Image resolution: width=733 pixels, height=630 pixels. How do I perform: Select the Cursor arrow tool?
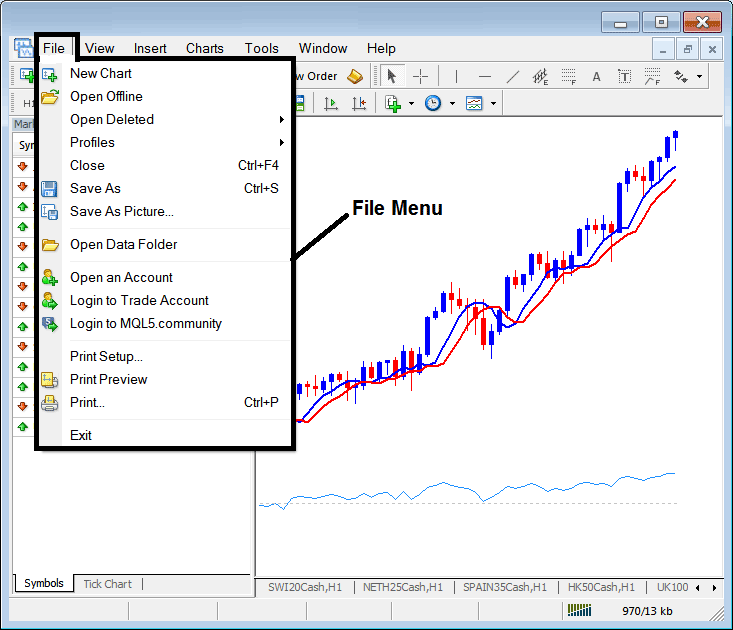[392, 76]
